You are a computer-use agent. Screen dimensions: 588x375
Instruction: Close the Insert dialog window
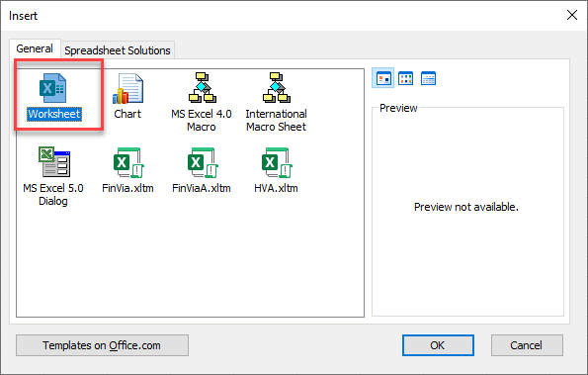pyautogui.click(x=572, y=15)
